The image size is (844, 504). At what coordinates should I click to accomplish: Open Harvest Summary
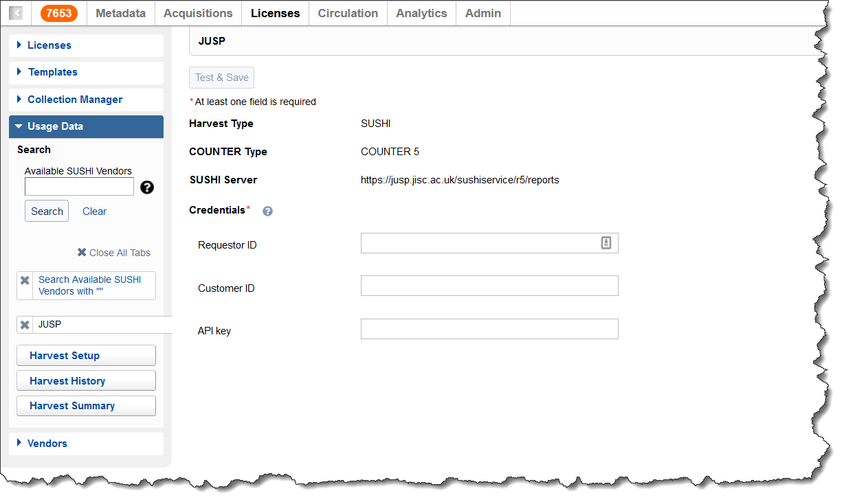pos(86,406)
